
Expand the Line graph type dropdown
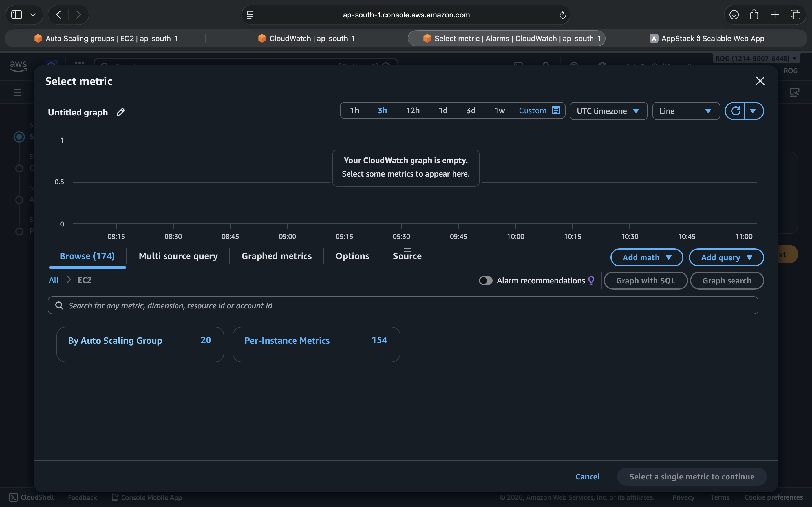(x=685, y=111)
